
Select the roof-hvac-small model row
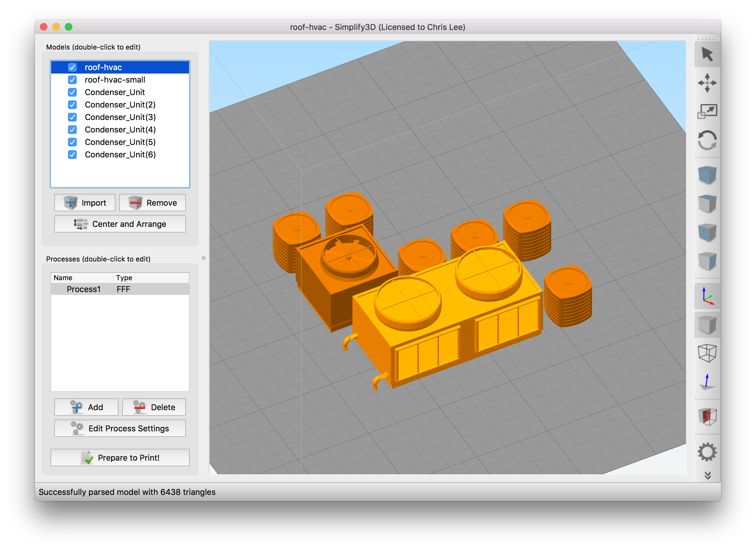pyautogui.click(x=120, y=80)
